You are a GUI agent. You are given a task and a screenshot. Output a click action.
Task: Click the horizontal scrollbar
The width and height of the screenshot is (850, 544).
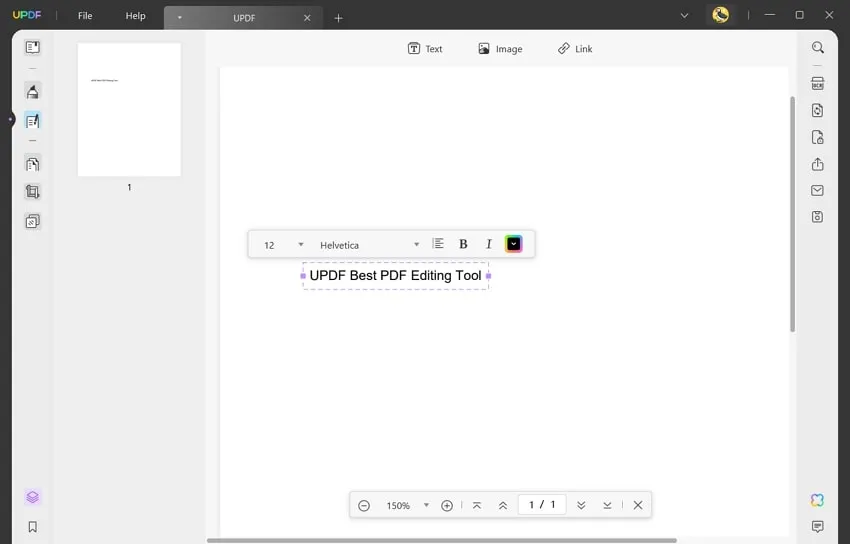(x=442, y=540)
